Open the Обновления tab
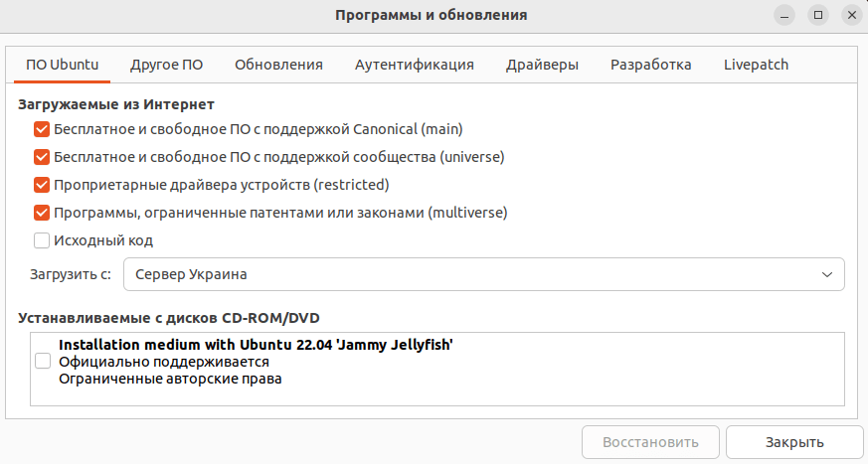Screen dimensions: 868x464 [x=278, y=65]
